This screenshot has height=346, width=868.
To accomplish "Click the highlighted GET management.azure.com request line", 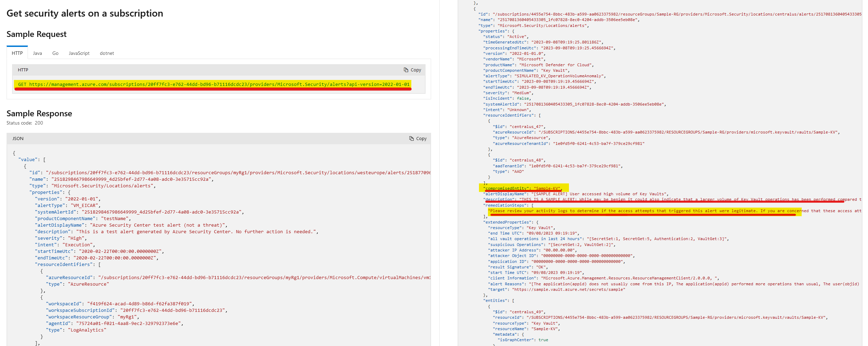I will tap(214, 84).
